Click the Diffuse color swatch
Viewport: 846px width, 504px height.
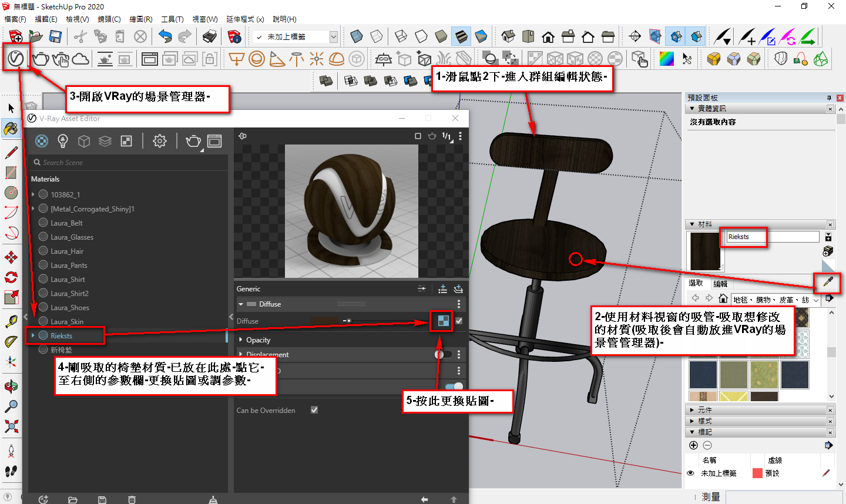click(x=324, y=321)
